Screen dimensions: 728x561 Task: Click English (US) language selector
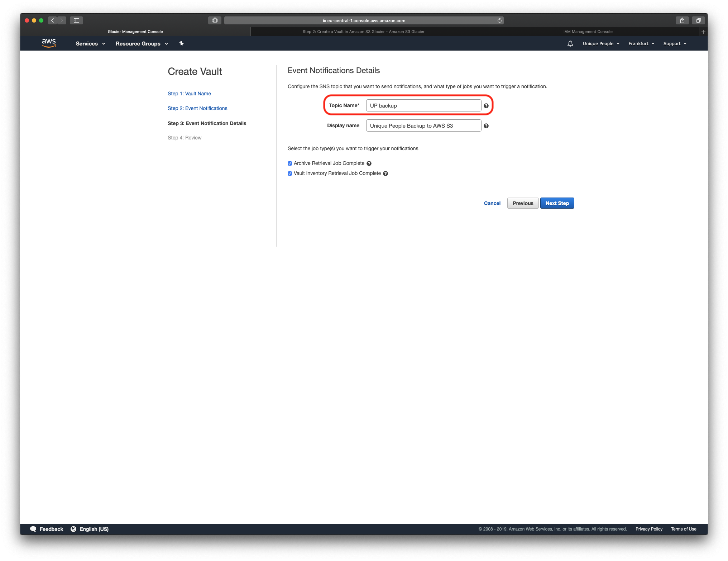click(94, 529)
